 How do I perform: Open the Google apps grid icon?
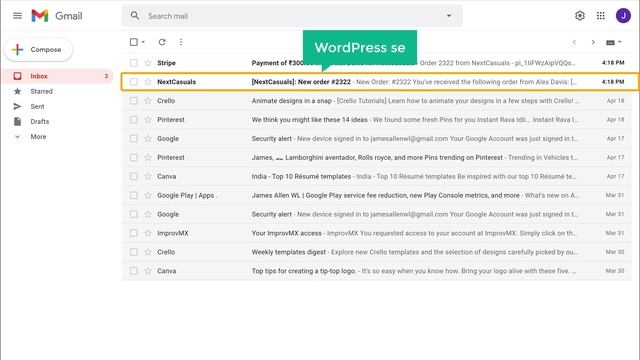(601, 16)
